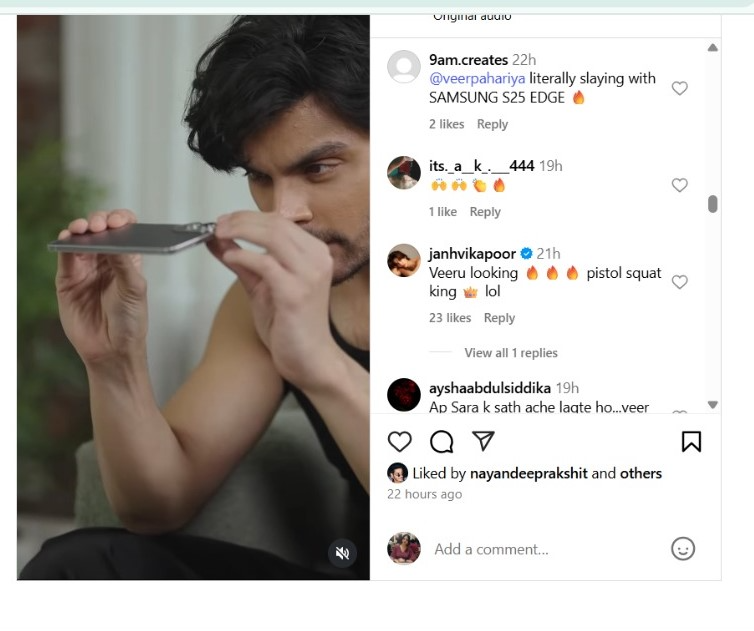This screenshot has height=631, width=754.
Task: Open comments via the speech bubble icon
Action: 441,442
